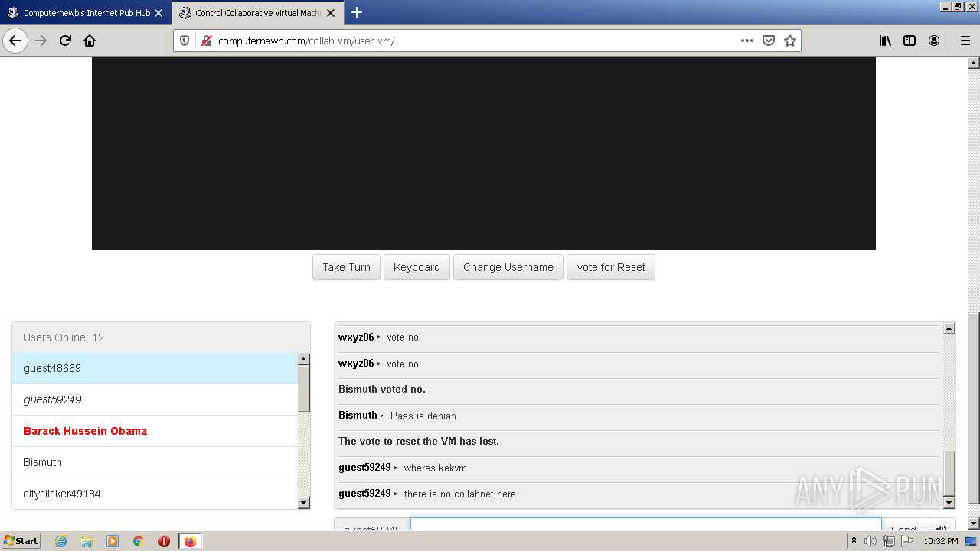Open volume speaker tray icon
The image size is (980, 551).
(871, 541)
